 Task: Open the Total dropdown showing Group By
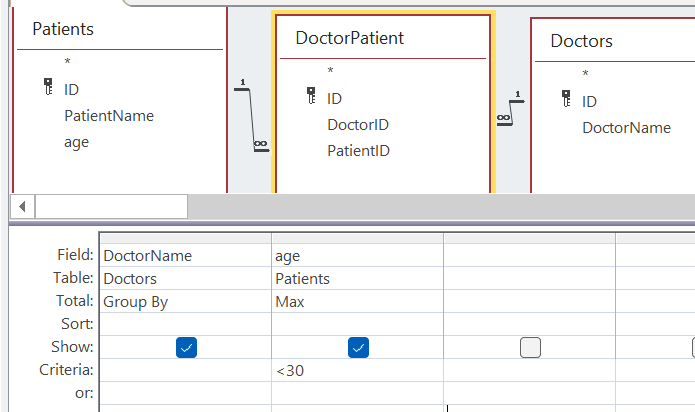coord(185,302)
